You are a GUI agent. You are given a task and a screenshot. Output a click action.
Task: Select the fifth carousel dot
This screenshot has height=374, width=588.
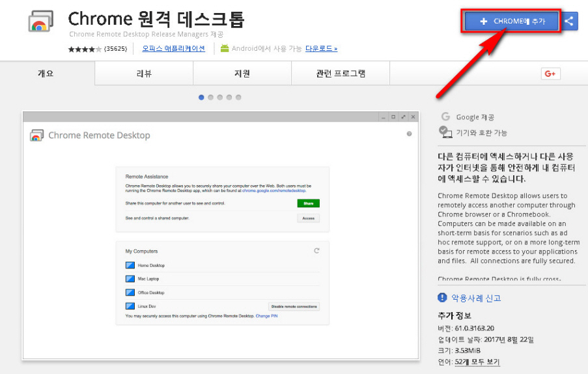tap(238, 98)
